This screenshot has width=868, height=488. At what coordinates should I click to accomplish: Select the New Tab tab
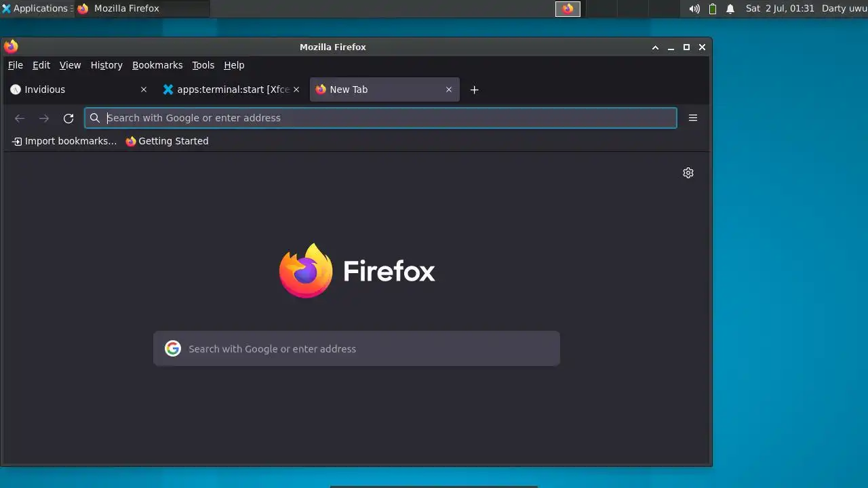pyautogui.click(x=384, y=89)
